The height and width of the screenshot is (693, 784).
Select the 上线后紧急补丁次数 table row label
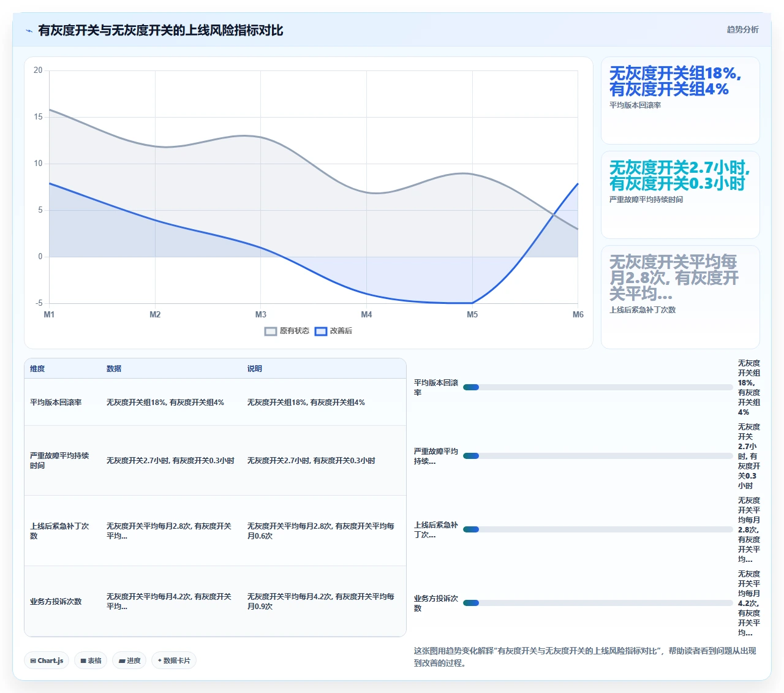click(59, 531)
